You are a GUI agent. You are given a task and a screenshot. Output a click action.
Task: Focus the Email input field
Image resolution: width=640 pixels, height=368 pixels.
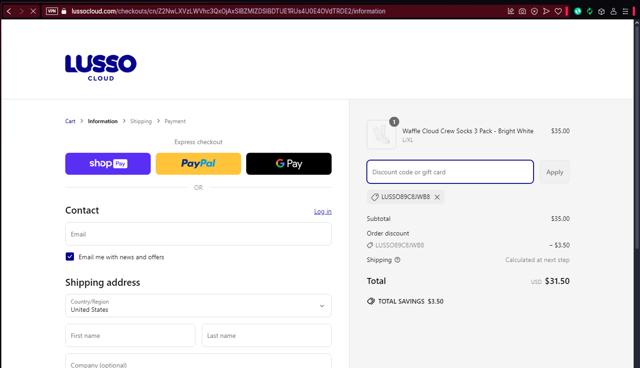pos(198,234)
